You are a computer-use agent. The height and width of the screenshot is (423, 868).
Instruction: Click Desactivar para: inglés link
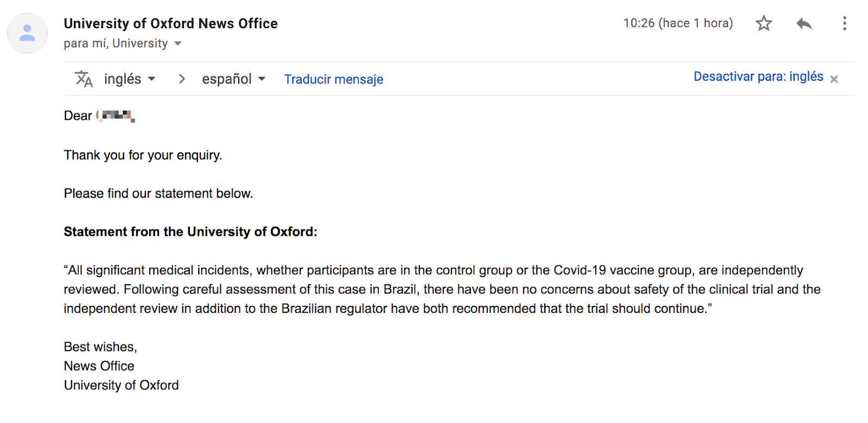click(758, 76)
